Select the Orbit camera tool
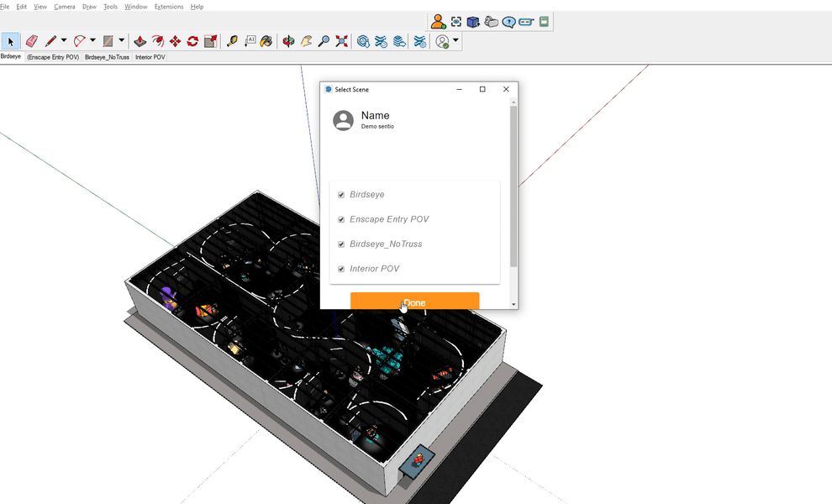Image resolution: width=832 pixels, height=504 pixels. pos(288,41)
